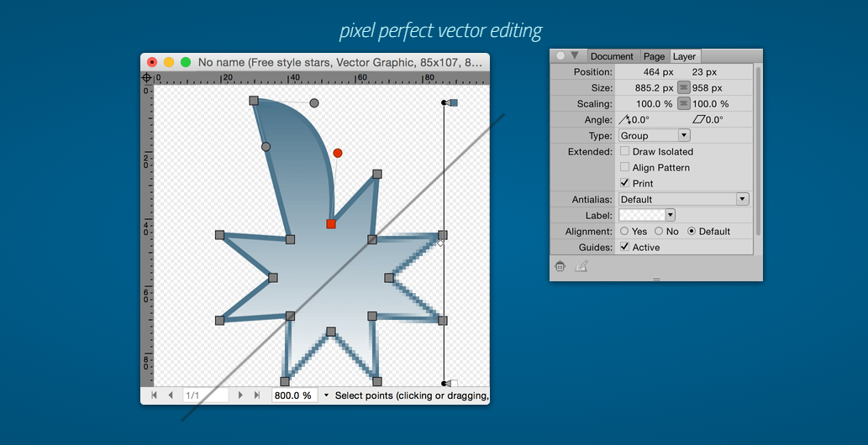Click the gray control handle on curve's left edge
Image resolution: width=868 pixels, height=445 pixels.
pyautogui.click(x=266, y=147)
